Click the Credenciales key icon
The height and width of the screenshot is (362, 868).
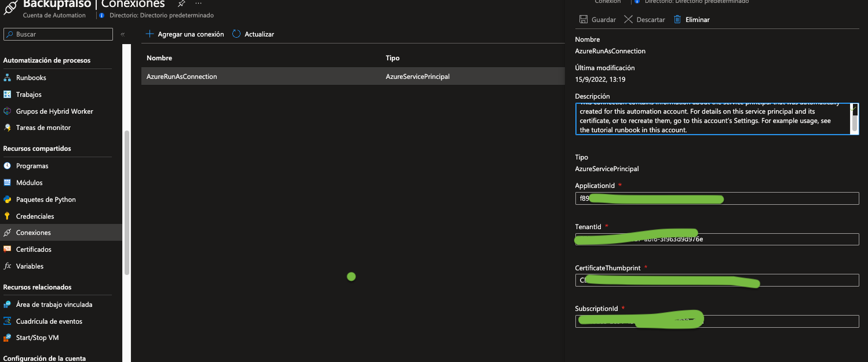(x=8, y=216)
